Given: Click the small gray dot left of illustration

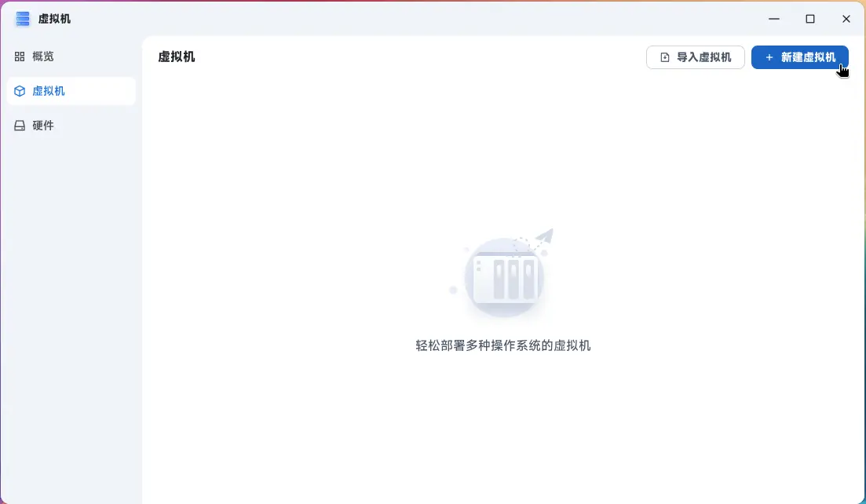Looking at the screenshot, I should (x=453, y=290).
